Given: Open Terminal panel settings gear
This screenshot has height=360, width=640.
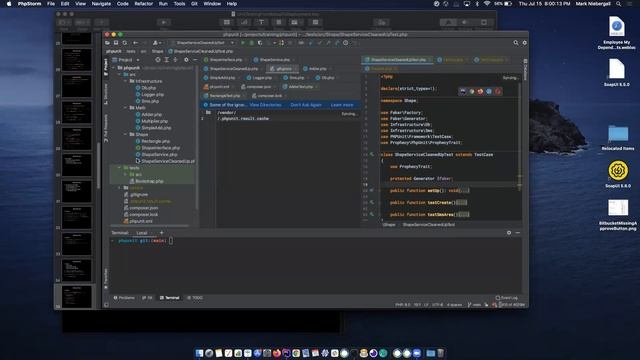Looking at the screenshot, I should coord(509,233).
